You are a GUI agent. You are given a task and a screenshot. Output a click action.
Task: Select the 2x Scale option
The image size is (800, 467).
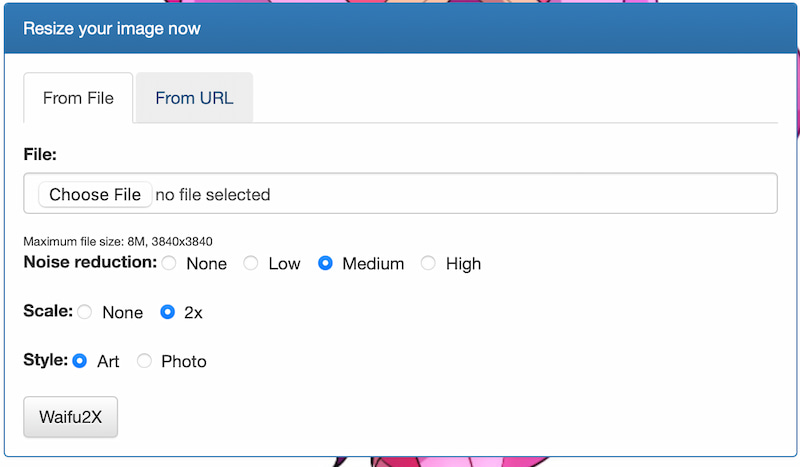(168, 312)
